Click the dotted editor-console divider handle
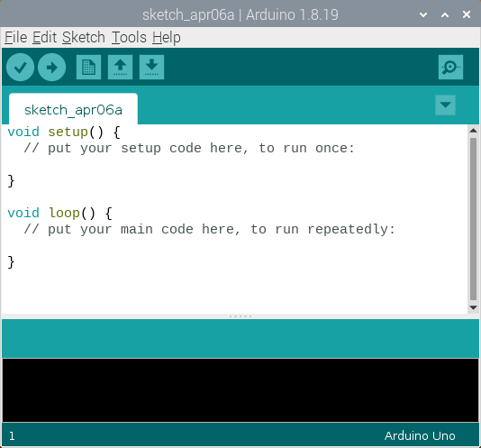The width and height of the screenshot is (481, 448). pyautogui.click(x=240, y=316)
